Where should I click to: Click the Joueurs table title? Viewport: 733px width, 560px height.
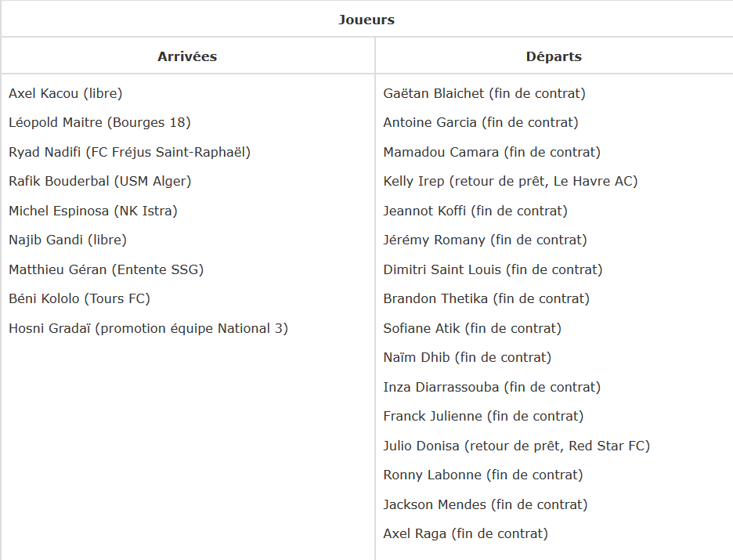tap(366, 20)
